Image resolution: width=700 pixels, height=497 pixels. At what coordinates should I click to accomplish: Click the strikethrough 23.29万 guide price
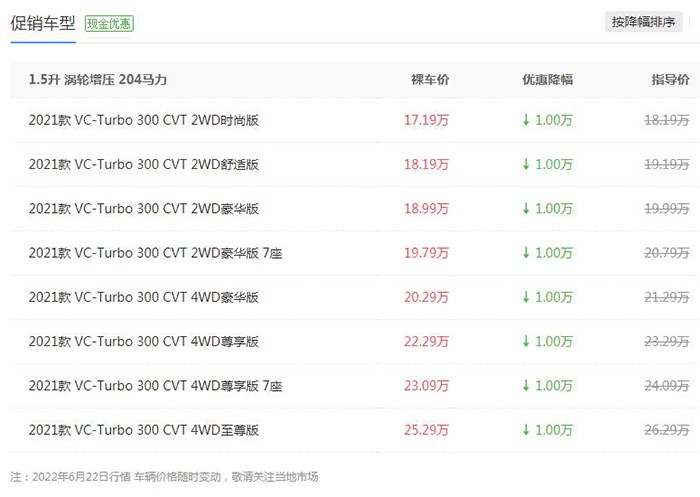pos(667,341)
